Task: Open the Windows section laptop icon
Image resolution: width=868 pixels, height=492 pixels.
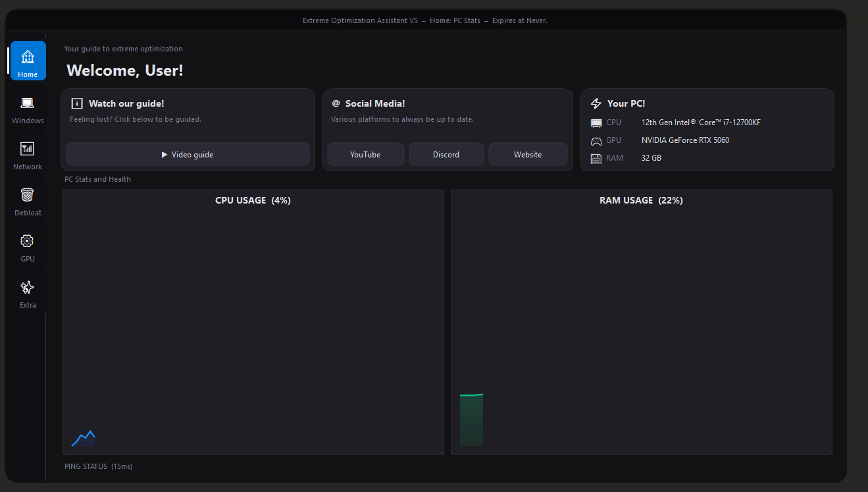Action: 27,103
